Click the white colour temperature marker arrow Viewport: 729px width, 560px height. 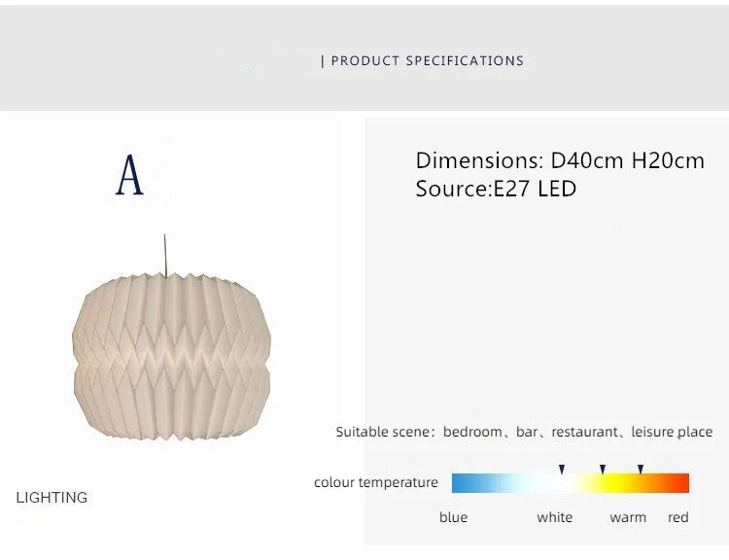click(562, 469)
